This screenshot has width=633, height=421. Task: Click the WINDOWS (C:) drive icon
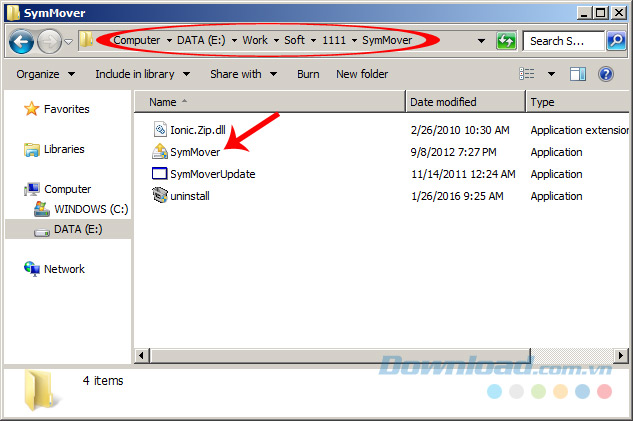[x=42, y=209]
